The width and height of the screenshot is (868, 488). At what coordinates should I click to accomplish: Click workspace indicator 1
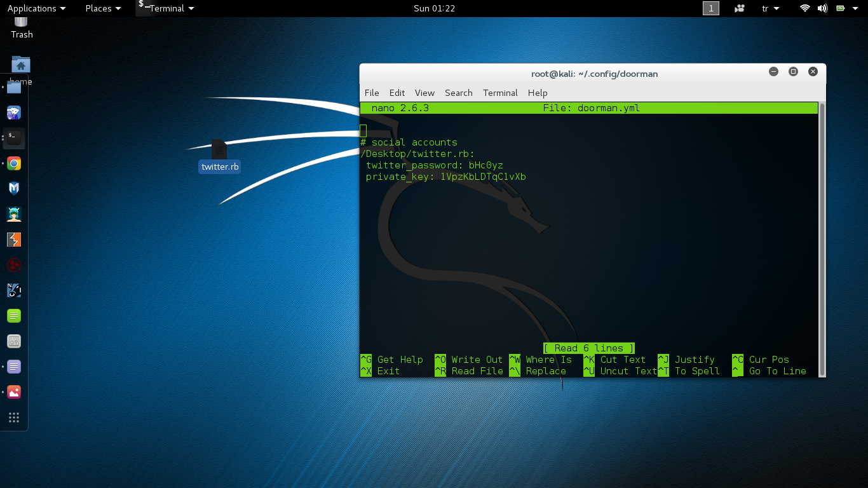(x=711, y=8)
